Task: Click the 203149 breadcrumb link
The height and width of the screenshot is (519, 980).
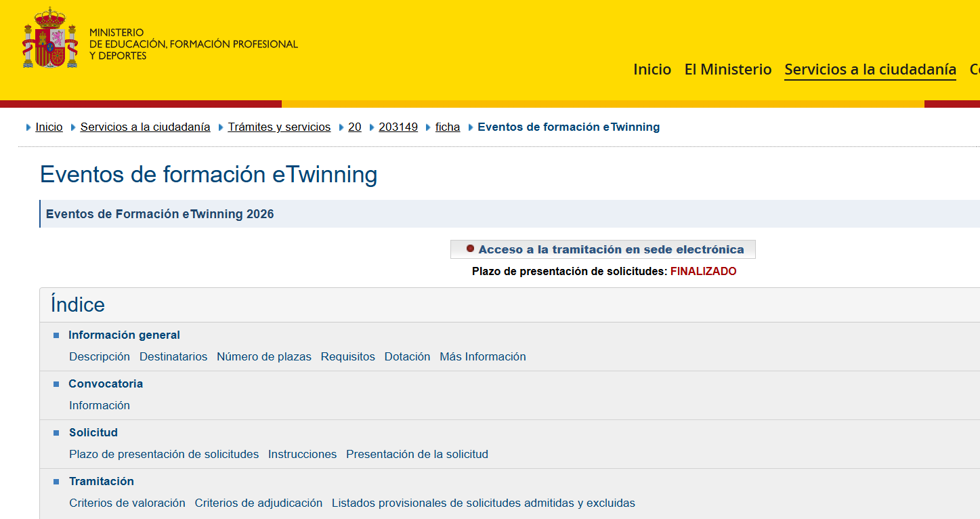Action: pyautogui.click(x=398, y=127)
